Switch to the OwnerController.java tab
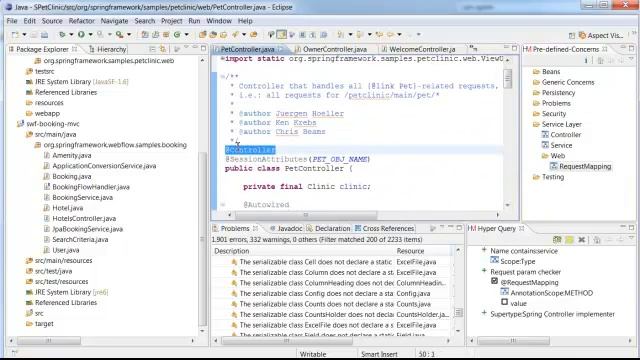Image resolution: width=640 pixels, height=360 pixels. tap(331, 49)
